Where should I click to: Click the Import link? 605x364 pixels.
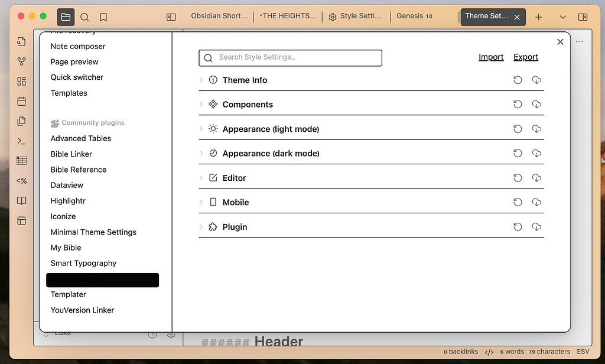(x=491, y=57)
